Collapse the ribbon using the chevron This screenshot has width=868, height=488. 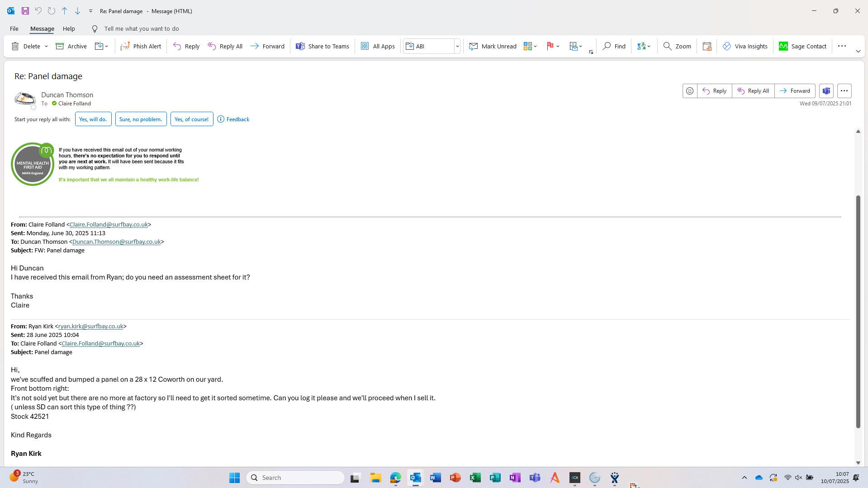858,51
